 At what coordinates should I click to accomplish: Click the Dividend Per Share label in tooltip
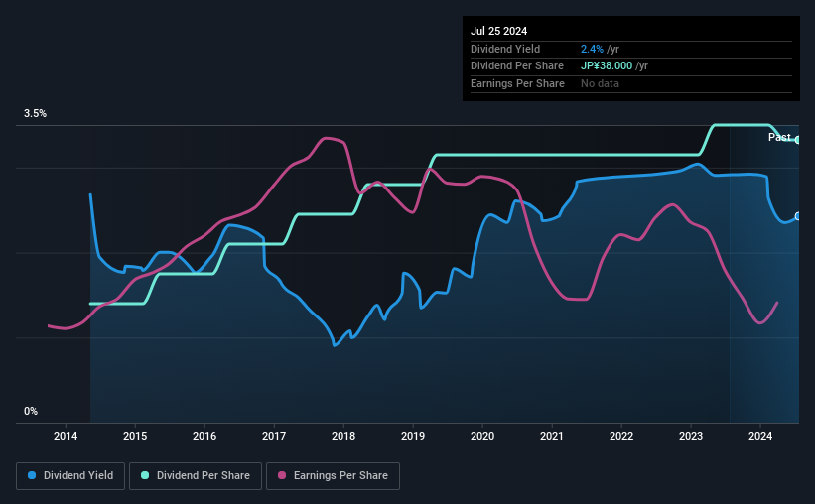[516, 66]
